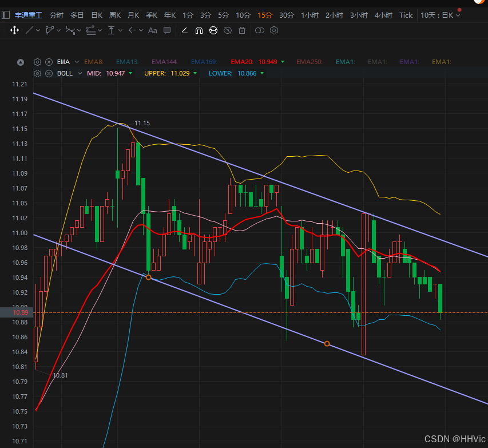Open BOLL indicator settings gear
488x448 pixels.
[37, 73]
